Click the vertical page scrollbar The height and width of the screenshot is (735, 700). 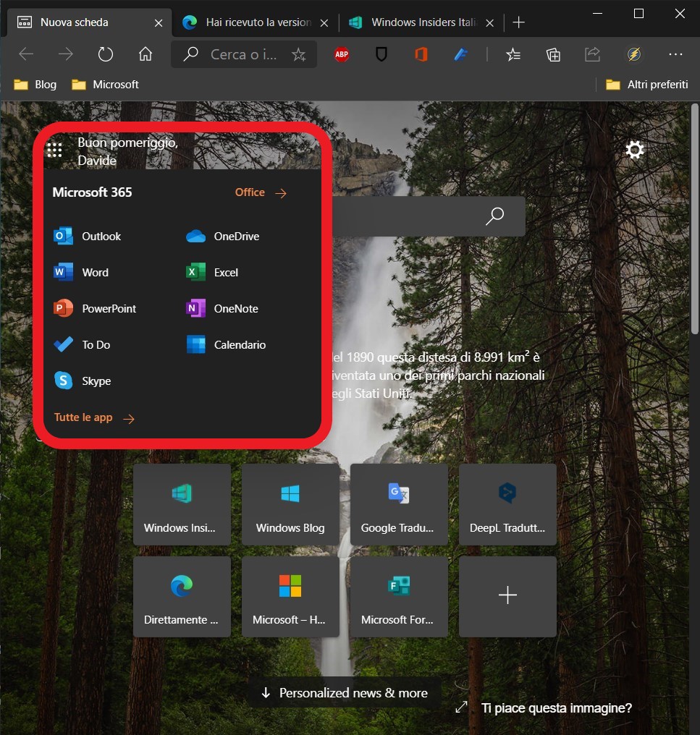tap(694, 219)
